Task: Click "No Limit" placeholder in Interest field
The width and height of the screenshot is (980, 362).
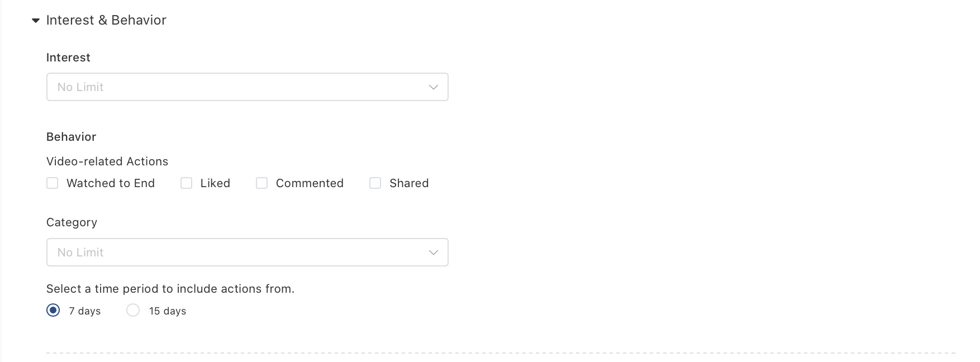Action: point(80,87)
